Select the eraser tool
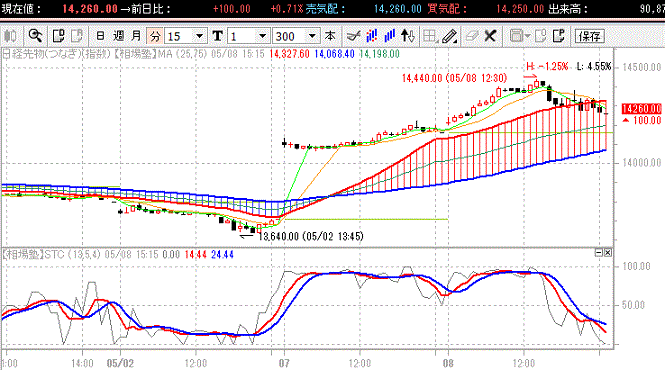 pyautogui.click(x=472, y=36)
